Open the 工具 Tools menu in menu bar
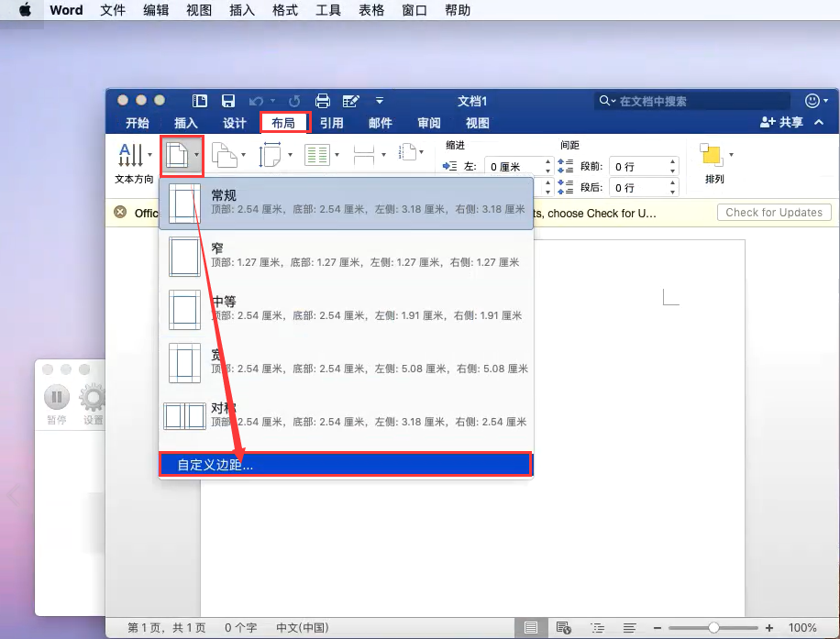The height and width of the screenshot is (639, 840). pyautogui.click(x=328, y=10)
